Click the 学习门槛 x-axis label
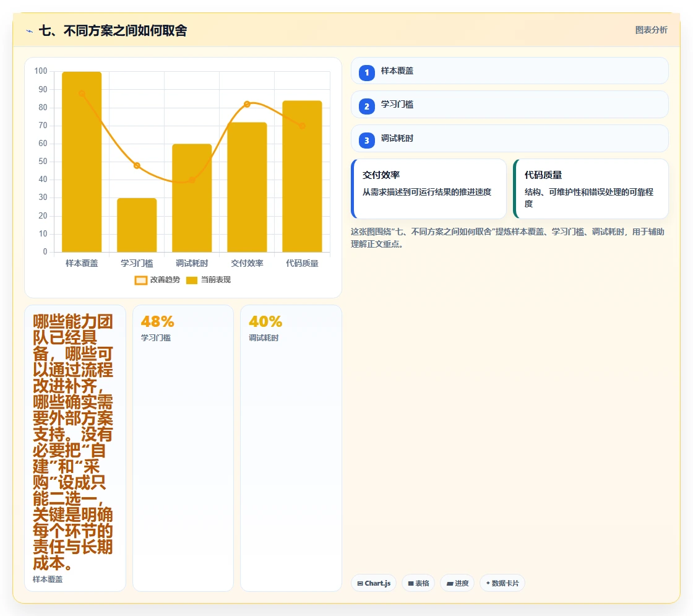Screen dimensions: 693x616 pos(137,264)
